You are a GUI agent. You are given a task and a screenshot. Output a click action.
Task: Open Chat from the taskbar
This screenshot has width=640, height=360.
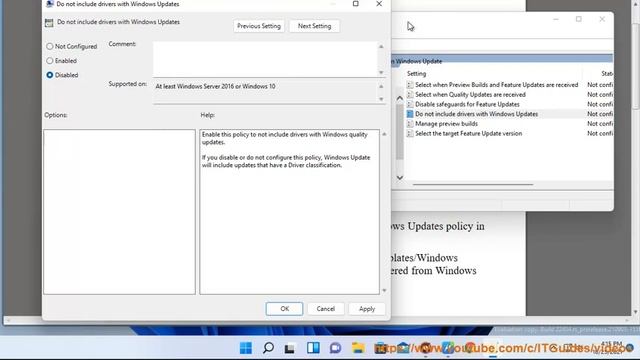coord(336,348)
